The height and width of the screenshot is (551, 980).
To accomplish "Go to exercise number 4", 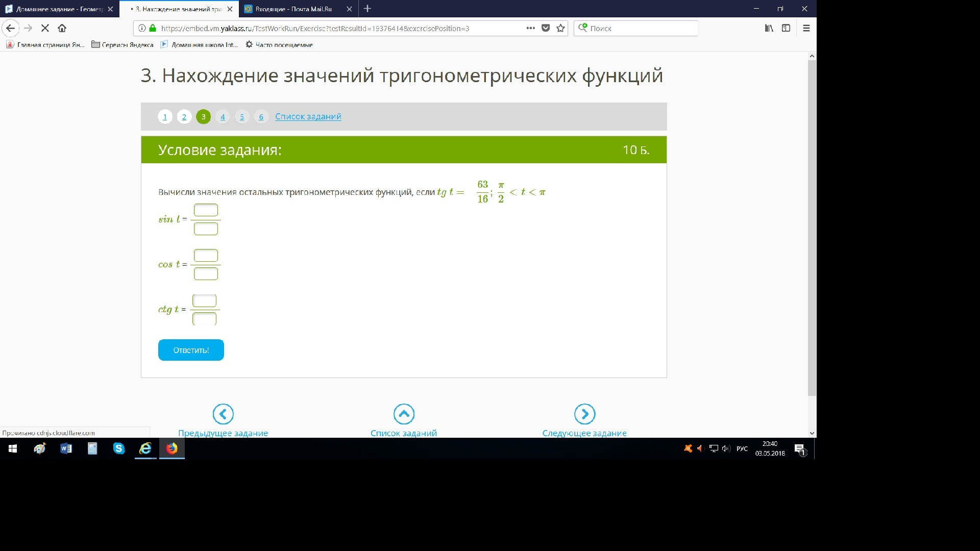I will [x=223, y=117].
